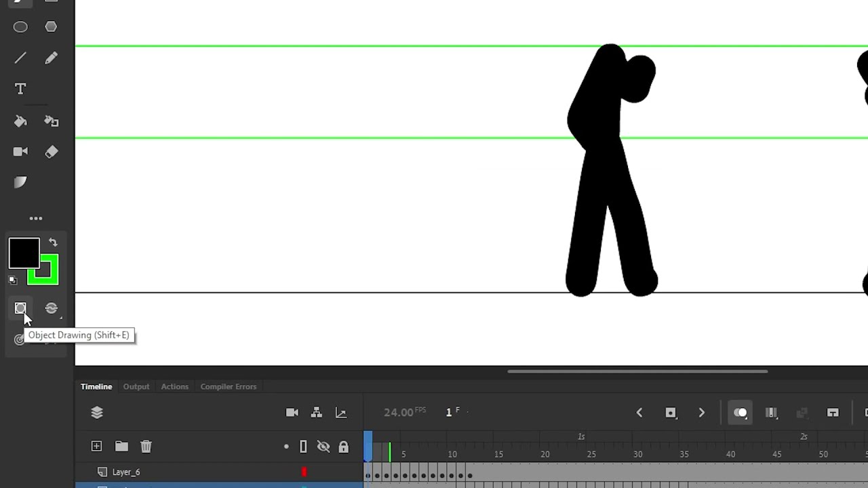Select the Ink Bottle tool
The height and width of the screenshot is (488, 868).
51,121
